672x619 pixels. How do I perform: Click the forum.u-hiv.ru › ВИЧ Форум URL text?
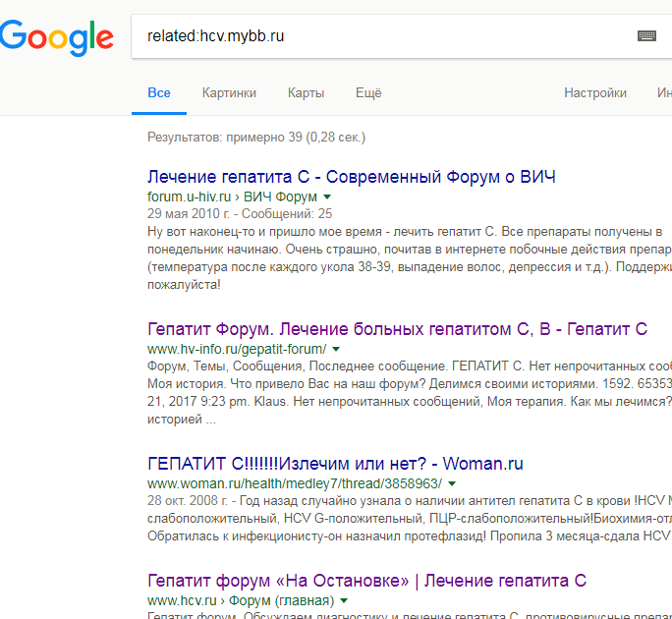(x=232, y=197)
